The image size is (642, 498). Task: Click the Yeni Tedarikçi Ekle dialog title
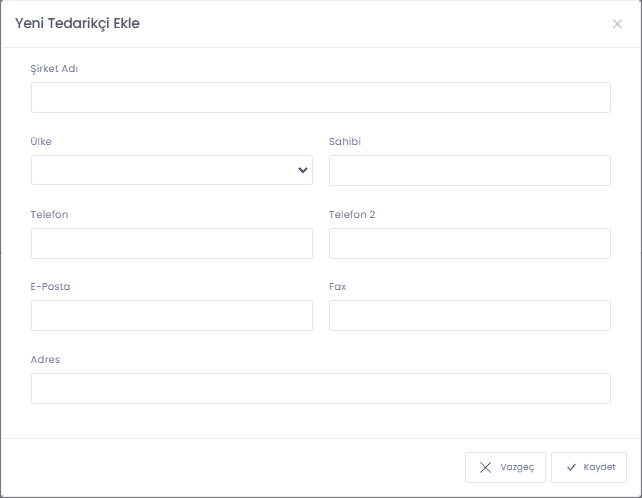point(77,23)
